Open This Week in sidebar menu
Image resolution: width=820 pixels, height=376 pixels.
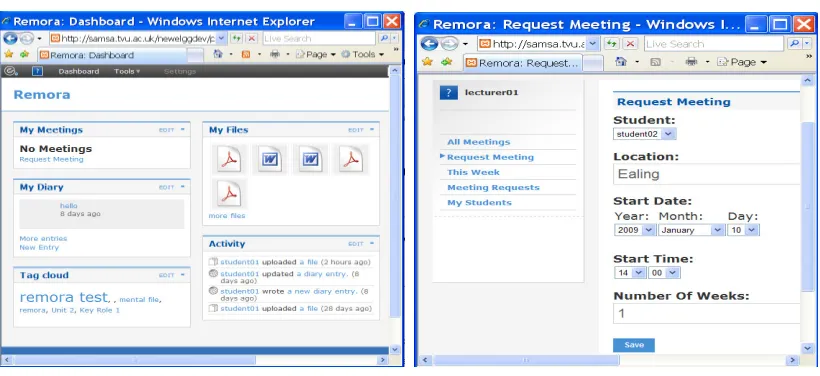click(473, 172)
